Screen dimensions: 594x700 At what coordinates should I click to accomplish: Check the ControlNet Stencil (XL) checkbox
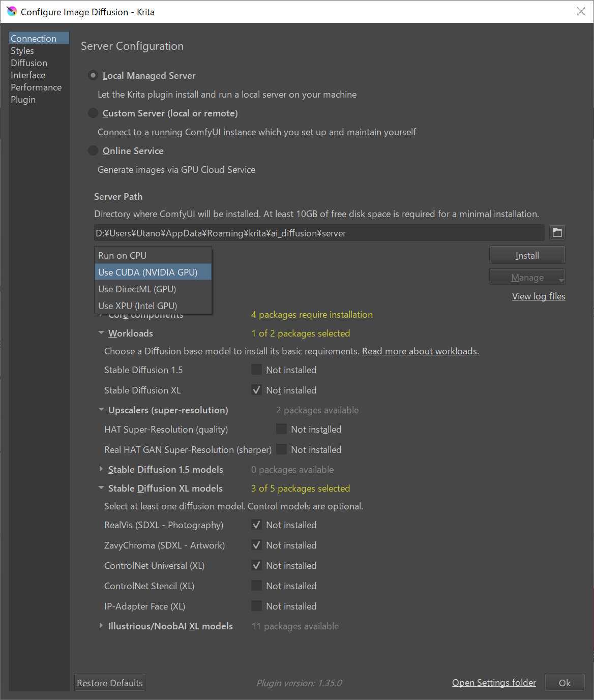[x=257, y=586]
